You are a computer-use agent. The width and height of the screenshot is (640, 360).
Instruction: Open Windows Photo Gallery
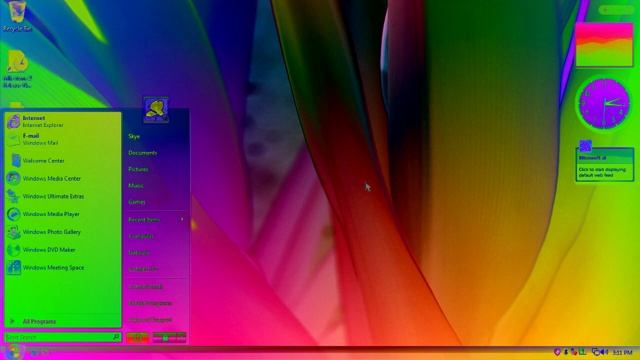tap(63, 232)
